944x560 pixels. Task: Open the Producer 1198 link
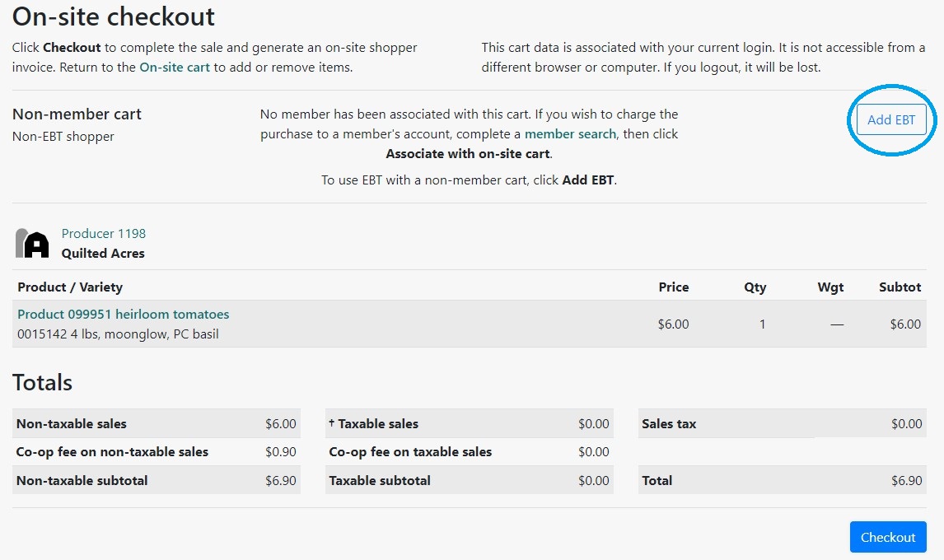coord(104,234)
